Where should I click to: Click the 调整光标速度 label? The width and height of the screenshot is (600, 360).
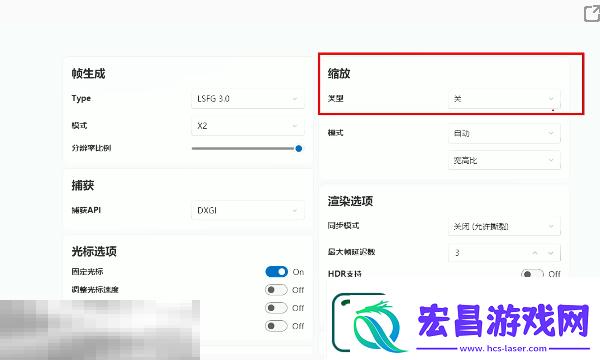tap(95, 290)
